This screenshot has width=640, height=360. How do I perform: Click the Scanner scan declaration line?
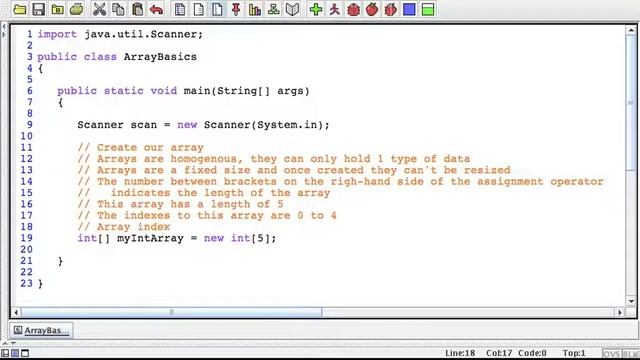[203, 124]
